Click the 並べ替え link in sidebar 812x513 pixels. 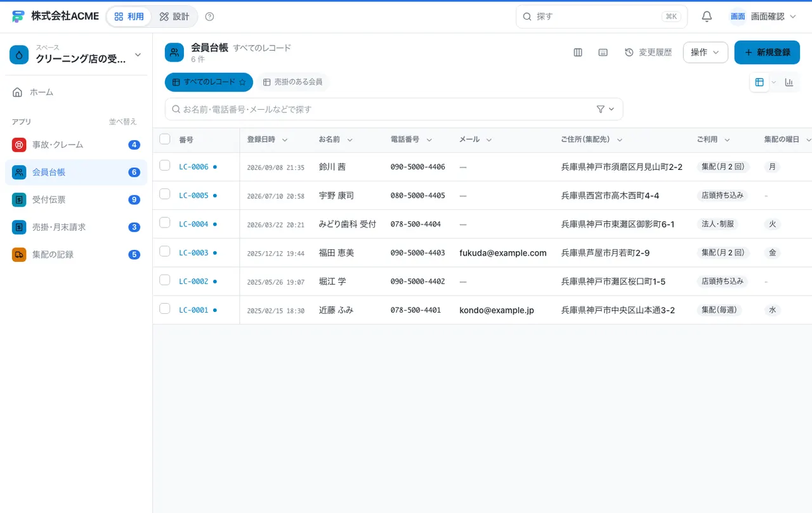click(122, 122)
